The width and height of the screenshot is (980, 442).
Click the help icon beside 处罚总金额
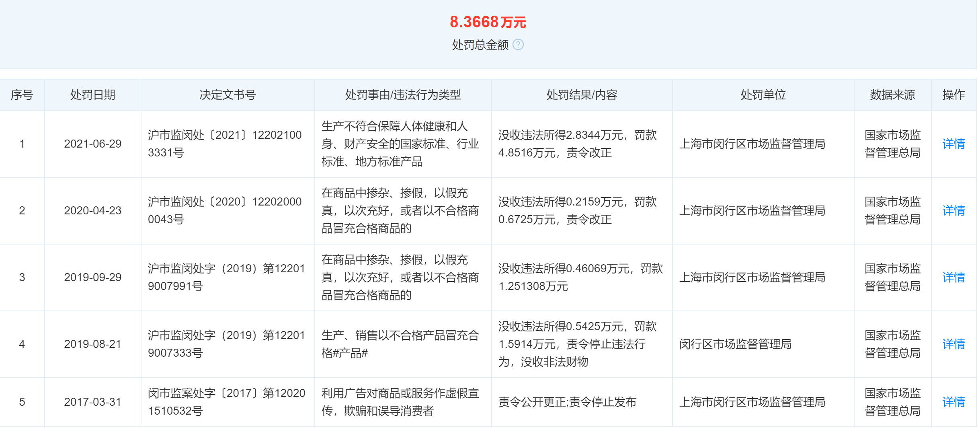518,45
